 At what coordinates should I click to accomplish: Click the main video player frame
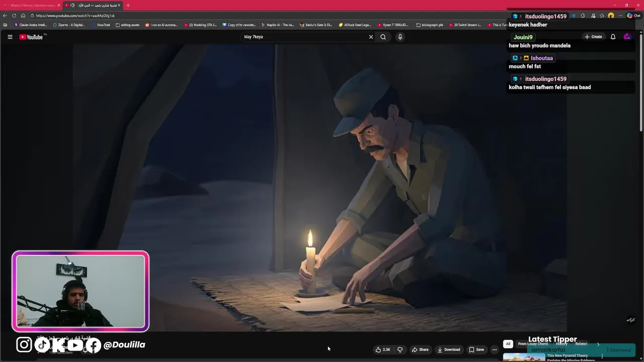click(x=320, y=188)
